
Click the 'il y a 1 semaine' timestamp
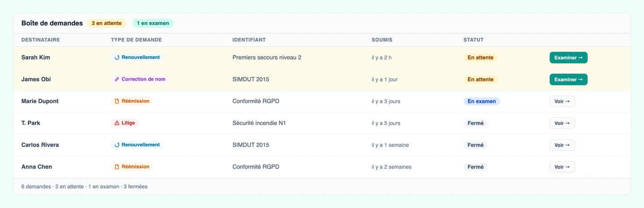tap(390, 145)
